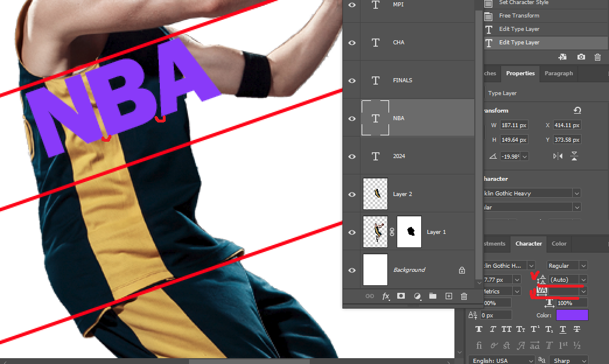Enable OpenType ordinals (1st) option

563,345
